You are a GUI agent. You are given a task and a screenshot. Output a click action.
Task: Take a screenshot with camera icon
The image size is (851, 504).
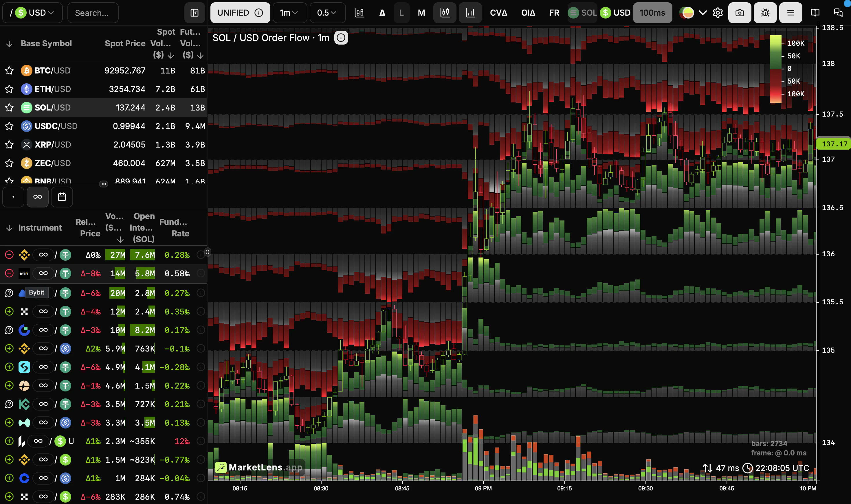[x=740, y=13]
